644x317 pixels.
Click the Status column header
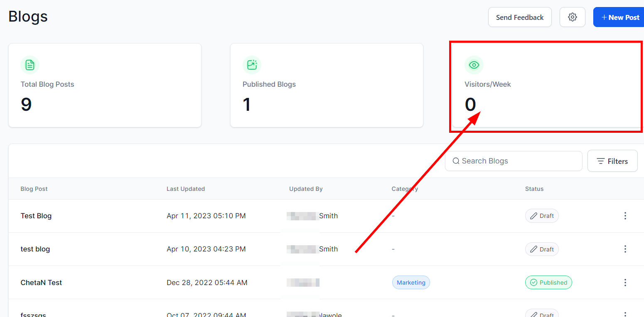coord(534,189)
